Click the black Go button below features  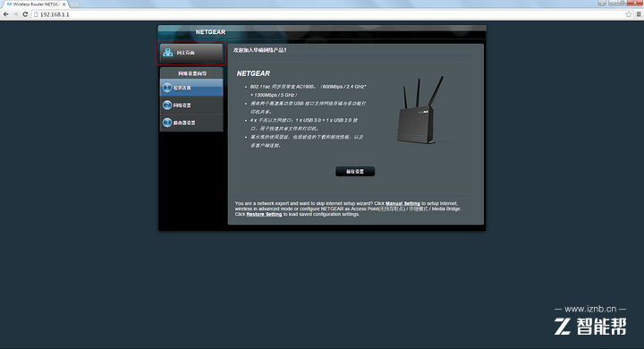pos(355,172)
